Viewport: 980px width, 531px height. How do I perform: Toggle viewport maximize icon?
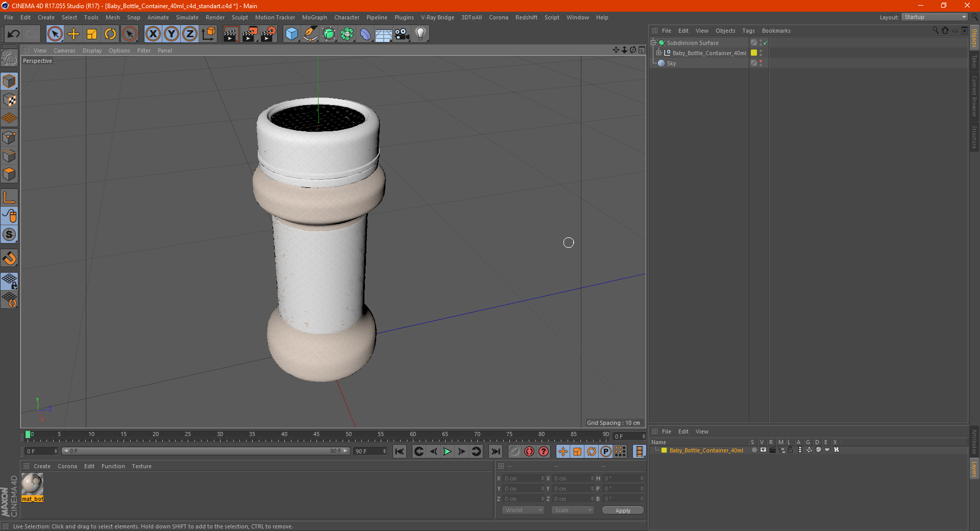642,50
